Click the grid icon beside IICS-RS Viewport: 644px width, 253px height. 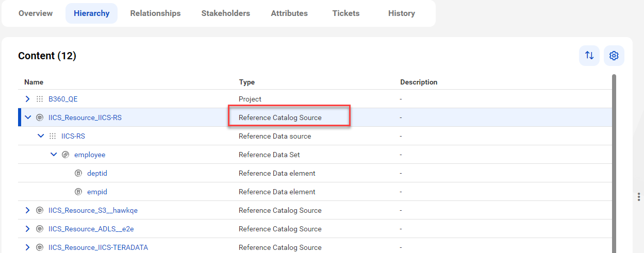pyautogui.click(x=53, y=136)
